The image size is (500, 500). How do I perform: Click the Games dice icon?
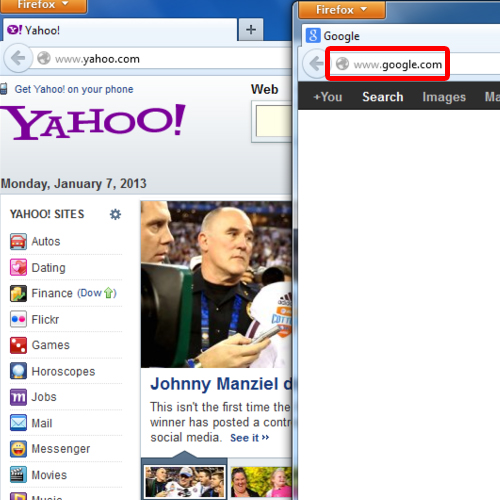pyautogui.click(x=18, y=345)
